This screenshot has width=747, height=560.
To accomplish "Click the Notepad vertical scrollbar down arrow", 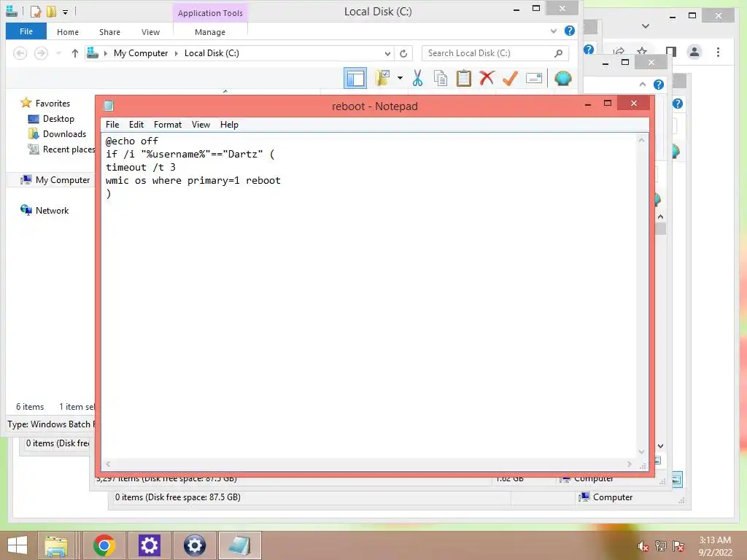I will point(642,452).
